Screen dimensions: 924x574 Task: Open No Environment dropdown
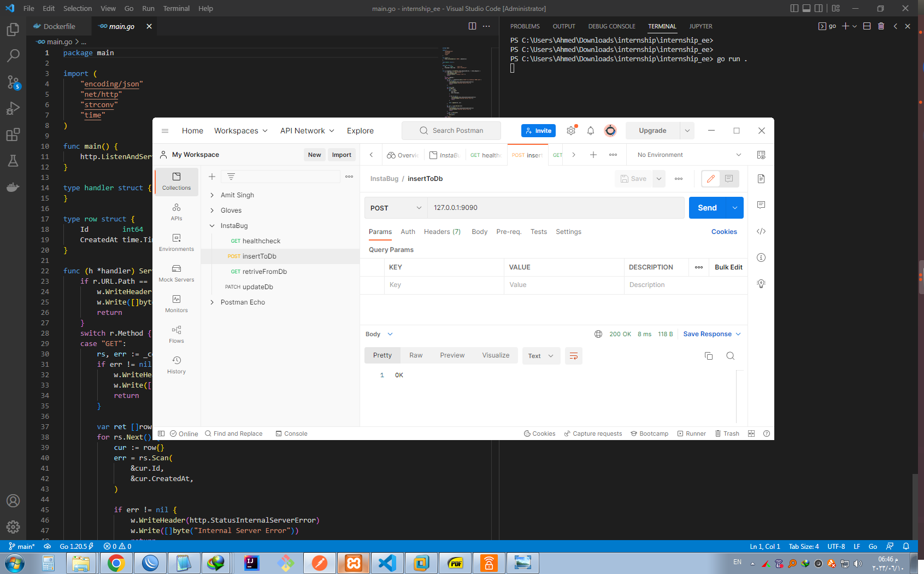pos(689,155)
